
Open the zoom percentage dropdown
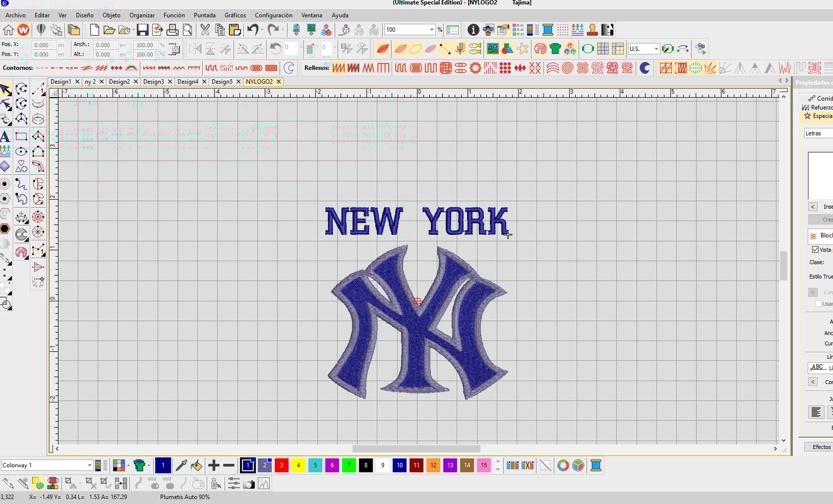pyautogui.click(x=431, y=29)
